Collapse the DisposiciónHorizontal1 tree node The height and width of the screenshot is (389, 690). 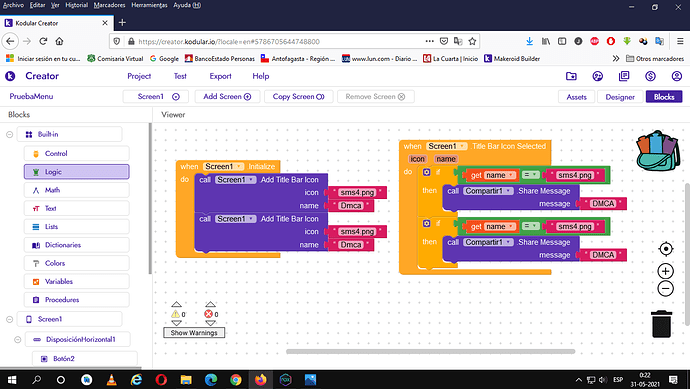point(18,339)
